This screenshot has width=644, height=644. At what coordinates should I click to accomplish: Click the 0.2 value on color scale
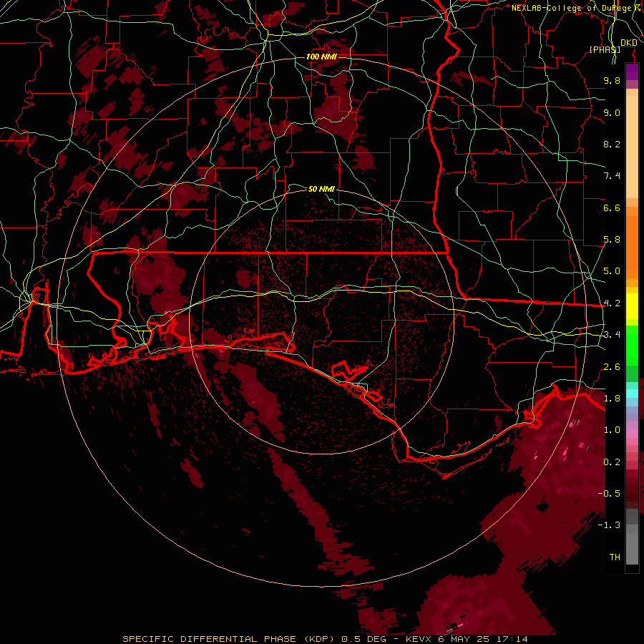pos(612,462)
